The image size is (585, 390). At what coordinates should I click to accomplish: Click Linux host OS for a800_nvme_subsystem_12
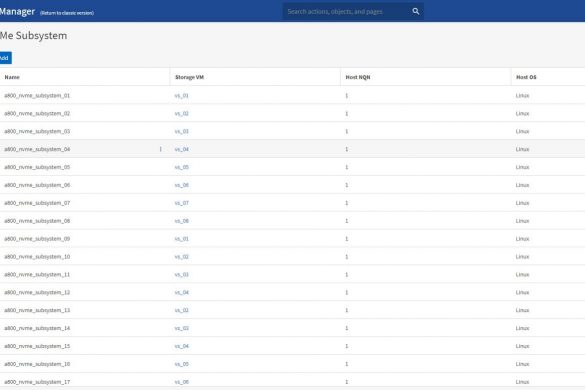(522, 293)
